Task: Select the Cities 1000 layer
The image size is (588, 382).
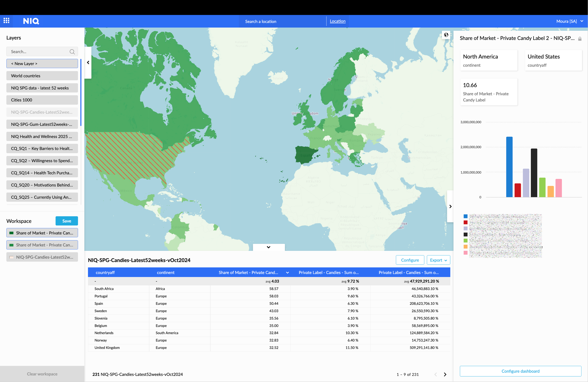Action: point(42,100)
